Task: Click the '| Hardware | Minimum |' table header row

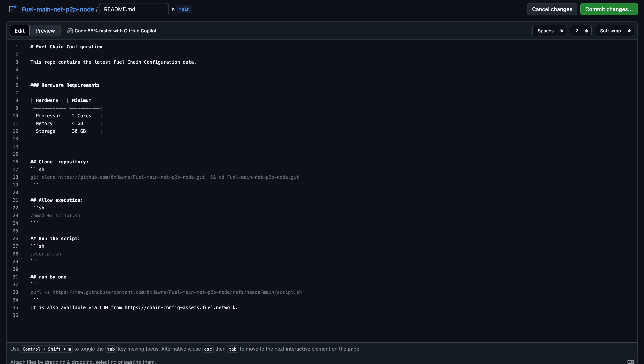Action: 66,100
